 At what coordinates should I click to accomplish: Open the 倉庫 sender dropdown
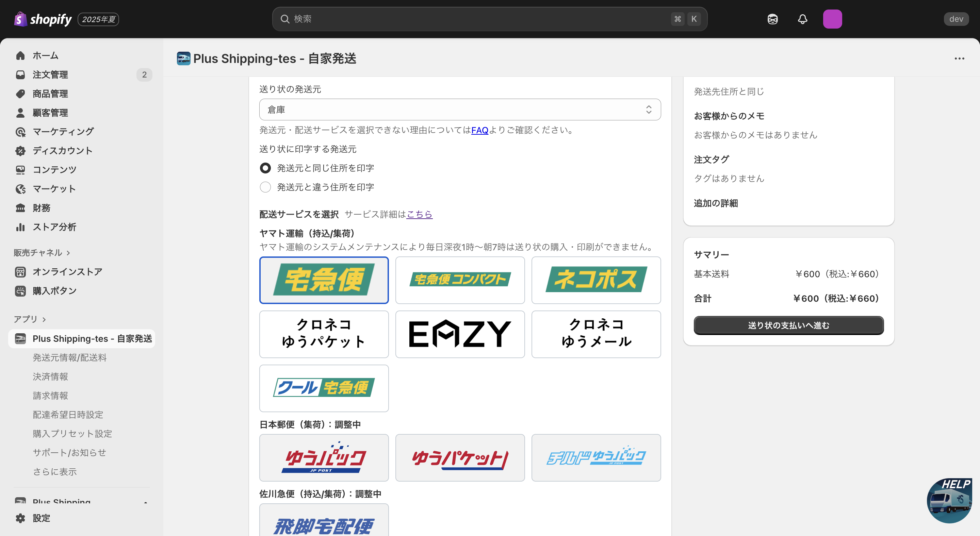click(x=460, y=110)
